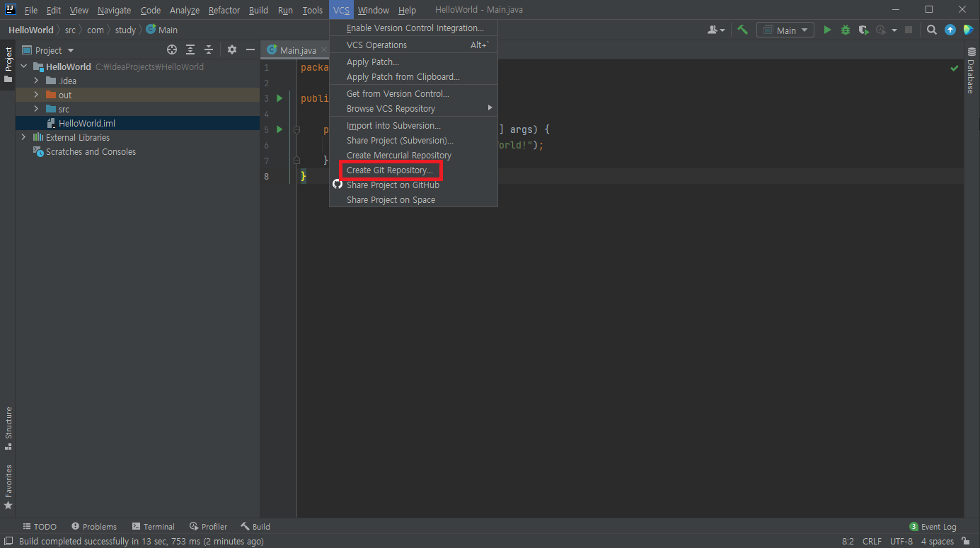Expand the out folder
Screen dimensions: 980x548
pyautogui.click(x=36, y=95)
